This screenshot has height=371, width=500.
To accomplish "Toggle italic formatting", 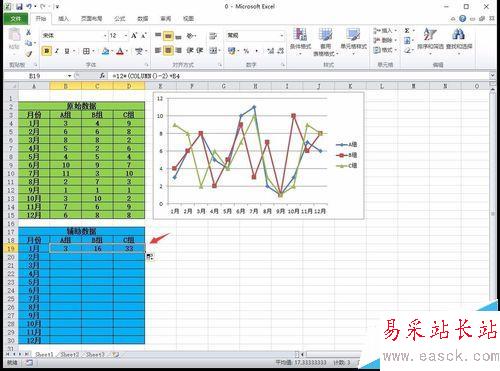I will [57, 51].
